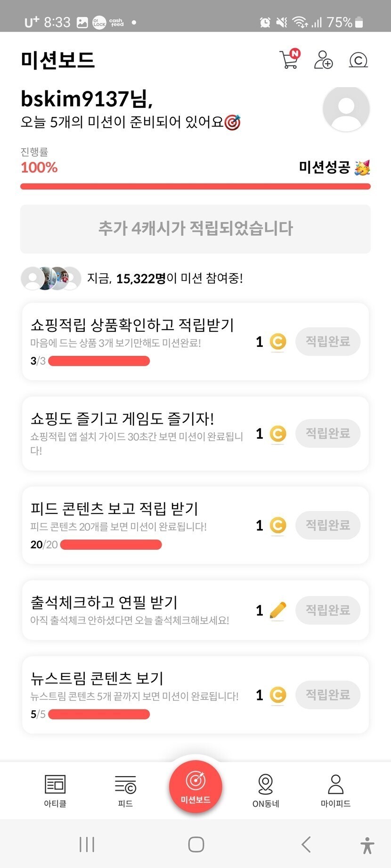This screenshot has height=868, width=391.
Task: Tap the pencil reward icon
Action: tap(278, 610)
